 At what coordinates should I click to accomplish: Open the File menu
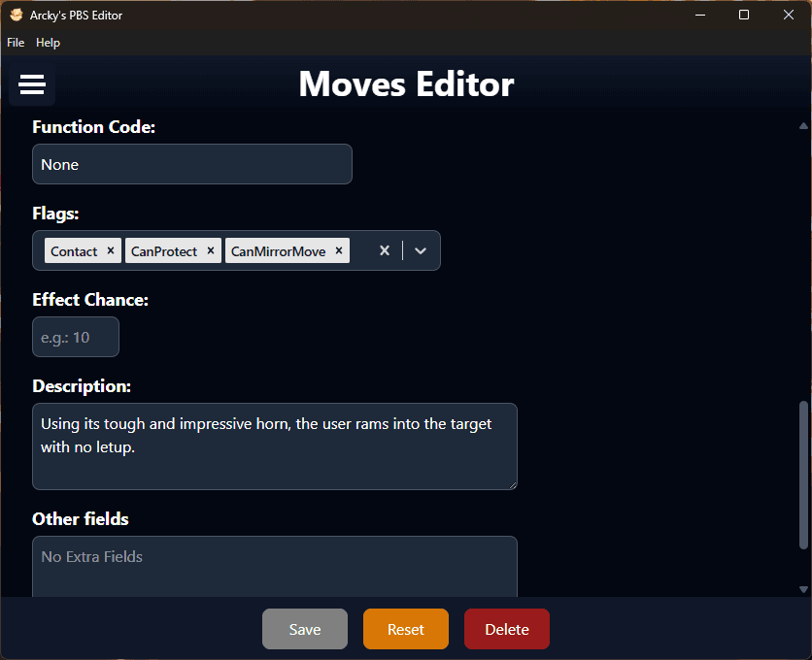pyautogui.click(x=16, y=43)
